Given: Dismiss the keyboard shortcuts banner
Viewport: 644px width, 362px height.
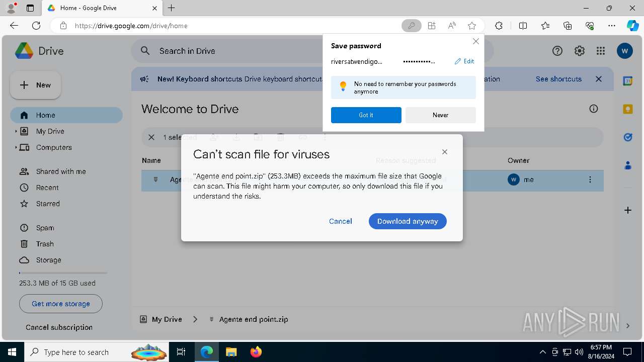Looking at the screenshot, I should coord(599,79).
